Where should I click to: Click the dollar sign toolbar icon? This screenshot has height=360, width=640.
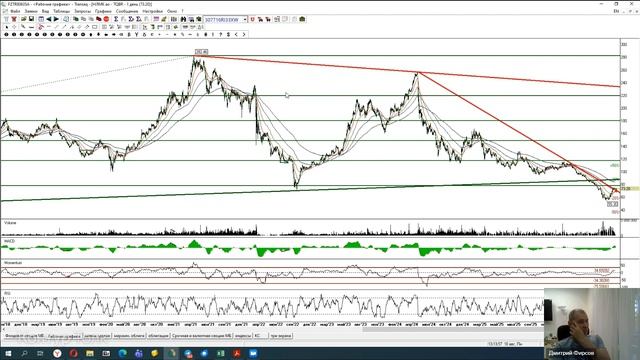tap(228, 35)
